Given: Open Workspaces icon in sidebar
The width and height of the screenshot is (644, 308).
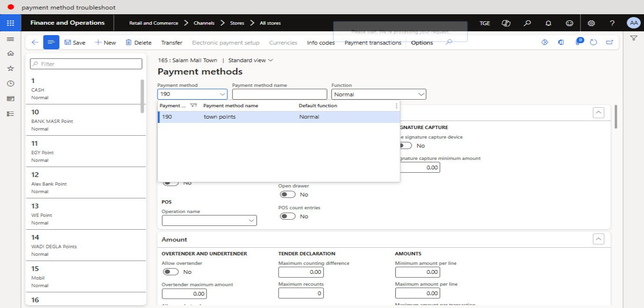Looking at the screenshot, I should 10,99.
